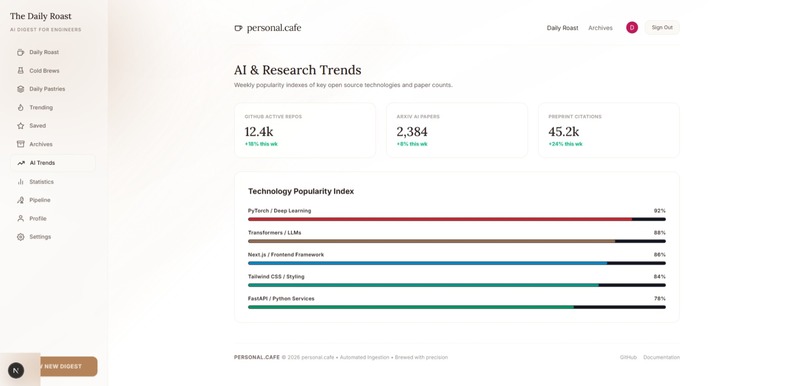
Task: Click the 92% label
Action: click(660, 211)
